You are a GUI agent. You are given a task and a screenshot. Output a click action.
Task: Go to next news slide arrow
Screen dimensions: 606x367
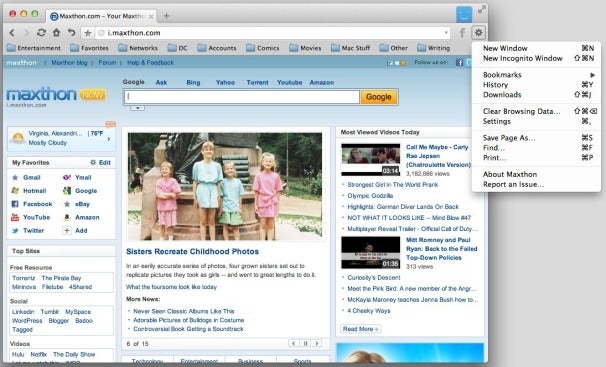pyautogui.click(x=317, y=343)
